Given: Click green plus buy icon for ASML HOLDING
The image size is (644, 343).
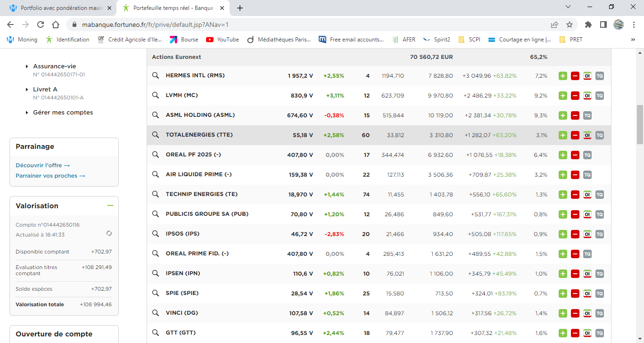Looking at the screenshot, I should 563,115.
